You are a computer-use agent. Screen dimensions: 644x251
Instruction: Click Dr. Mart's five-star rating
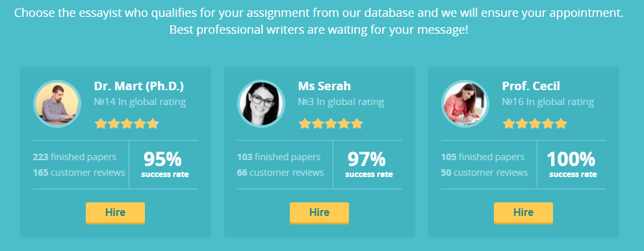127,123
